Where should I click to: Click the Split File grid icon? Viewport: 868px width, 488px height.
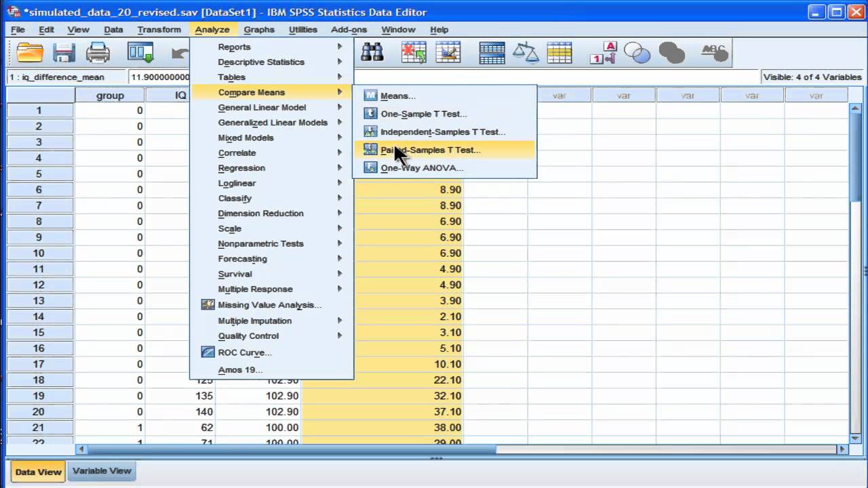point(492,52)
